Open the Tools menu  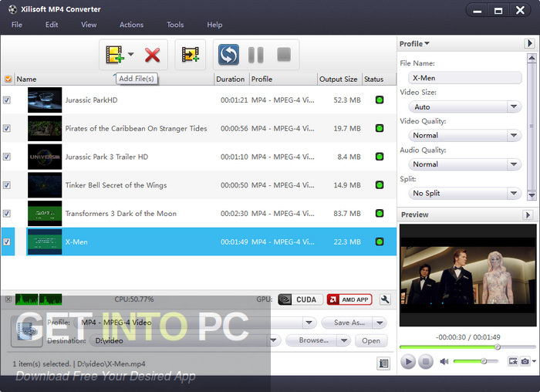[x=175, y=25]
